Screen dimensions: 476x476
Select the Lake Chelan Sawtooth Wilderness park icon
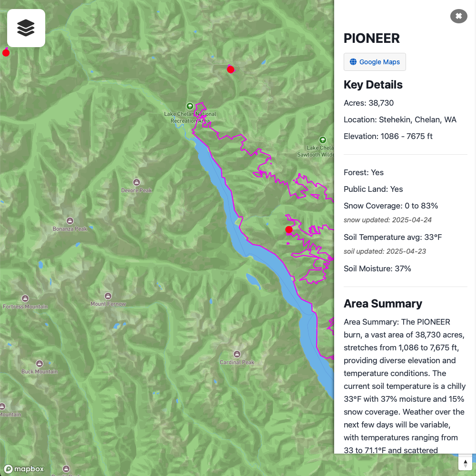[x=323, y=140]
